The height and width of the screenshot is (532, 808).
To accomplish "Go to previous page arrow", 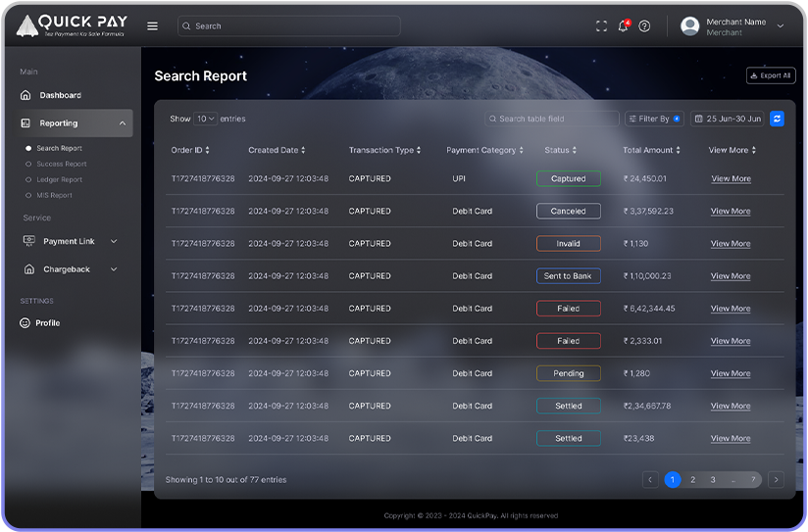I will click(x=650, y=480).
